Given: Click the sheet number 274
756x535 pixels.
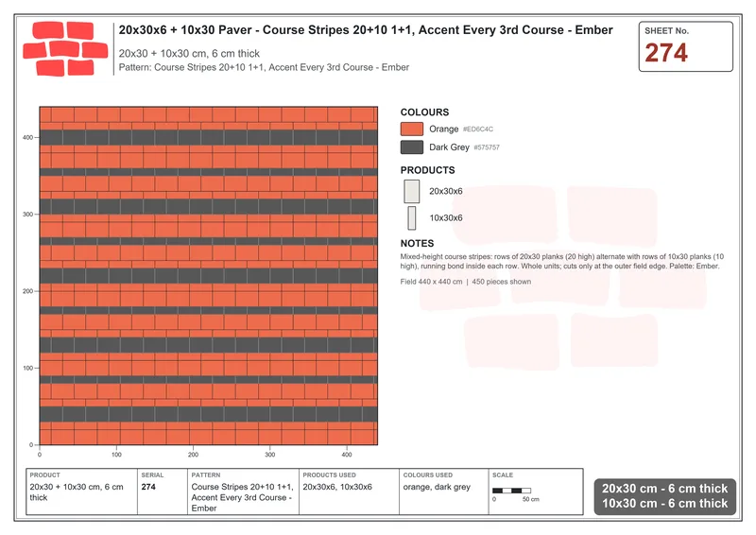Looking at the screenshot, I should click(666, 53).
